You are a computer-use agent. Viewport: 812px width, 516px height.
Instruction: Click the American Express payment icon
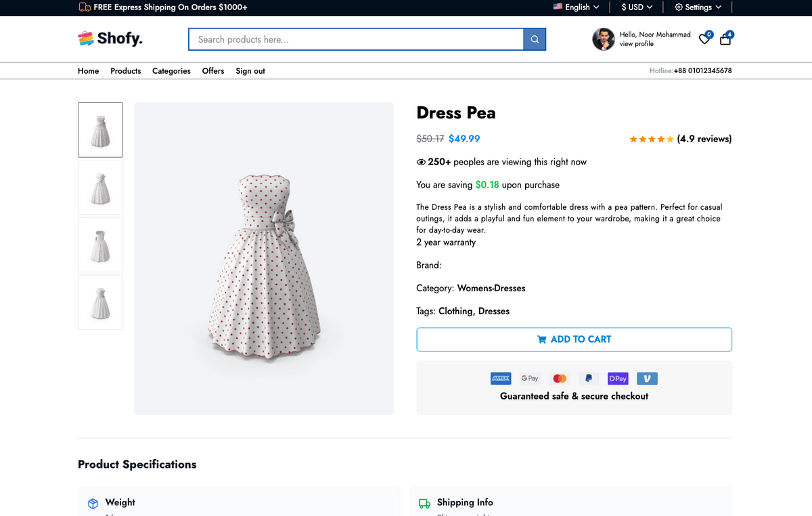coord(501,379)
